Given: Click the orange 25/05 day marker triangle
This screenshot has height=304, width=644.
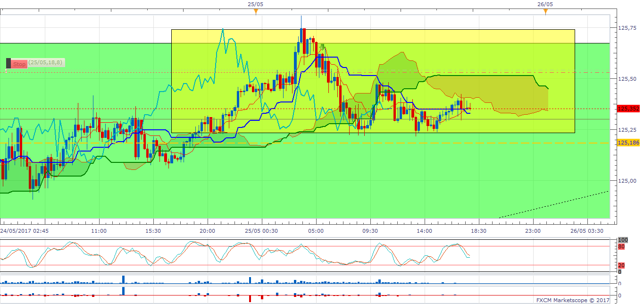Looking at the screenshot, I should [256, 11].
